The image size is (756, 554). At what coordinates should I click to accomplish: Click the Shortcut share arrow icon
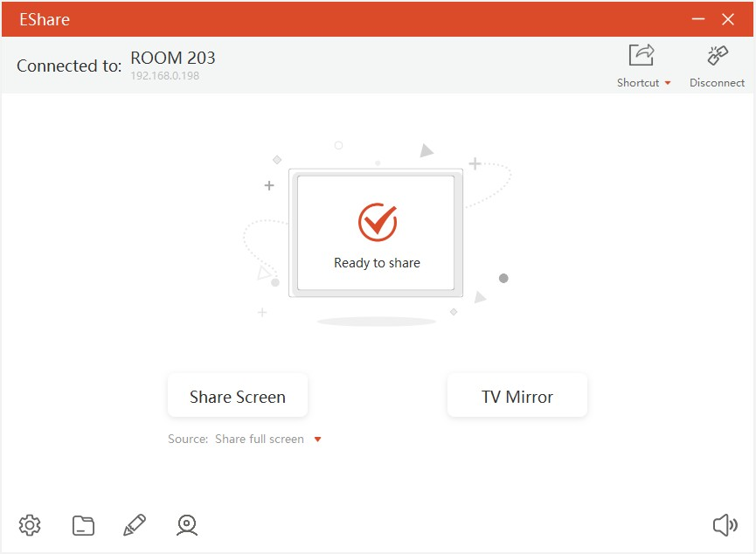pos(642,56)
